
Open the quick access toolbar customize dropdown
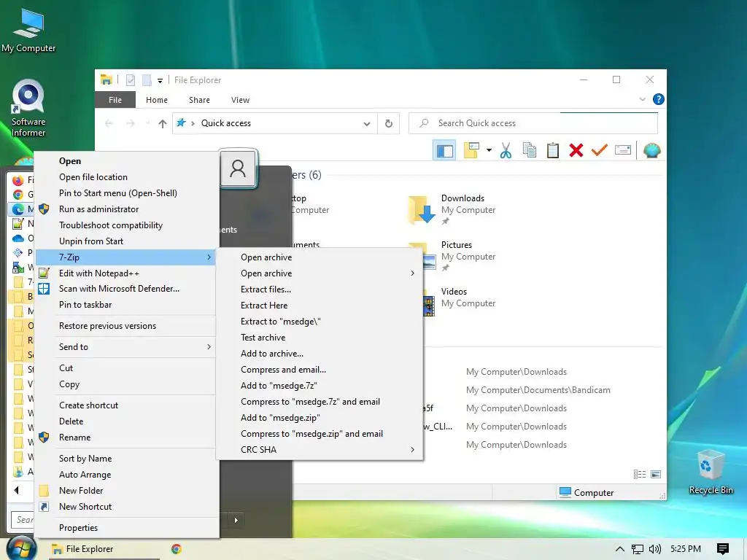tap(160, 80)
